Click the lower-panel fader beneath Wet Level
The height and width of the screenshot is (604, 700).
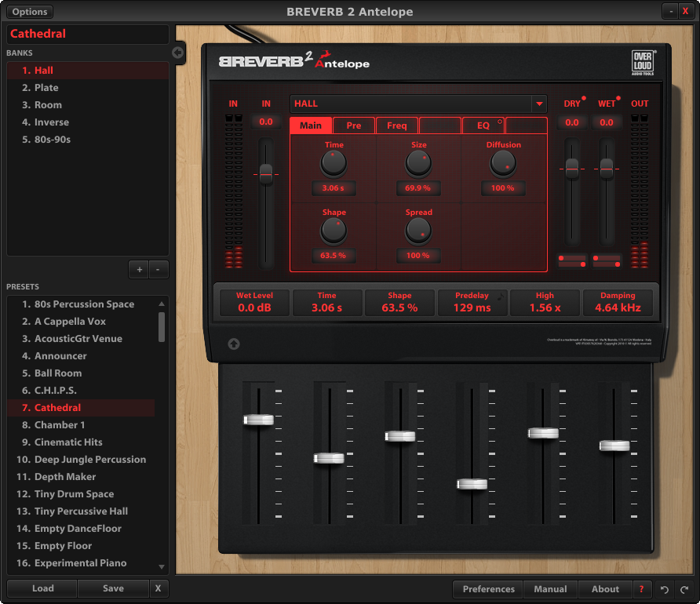(258, 420)
